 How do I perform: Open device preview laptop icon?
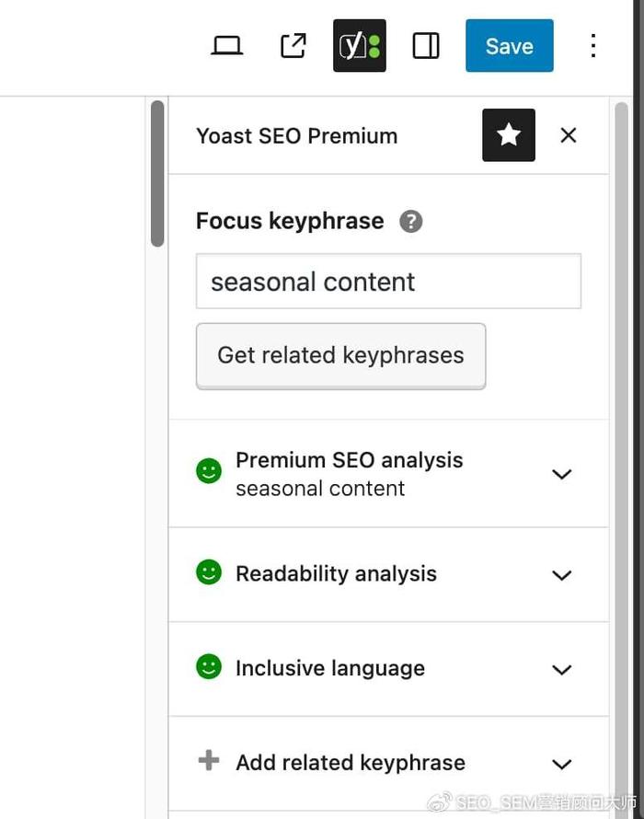(226, 45)
